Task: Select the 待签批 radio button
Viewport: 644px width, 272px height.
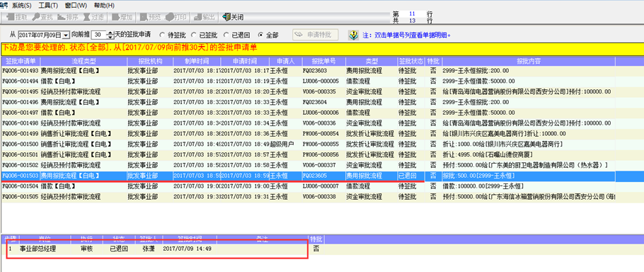Action: point(161,35)
